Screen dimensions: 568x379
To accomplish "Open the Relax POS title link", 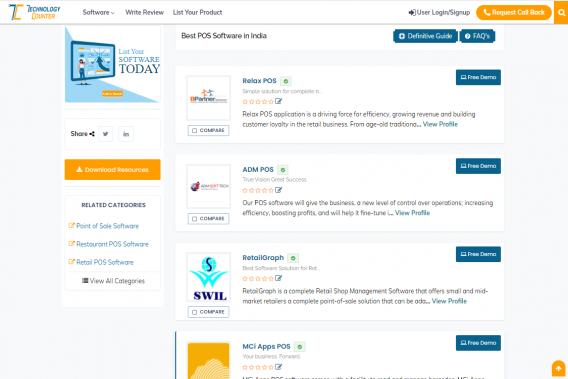I will pyautogui.click(x=259, y=81).
